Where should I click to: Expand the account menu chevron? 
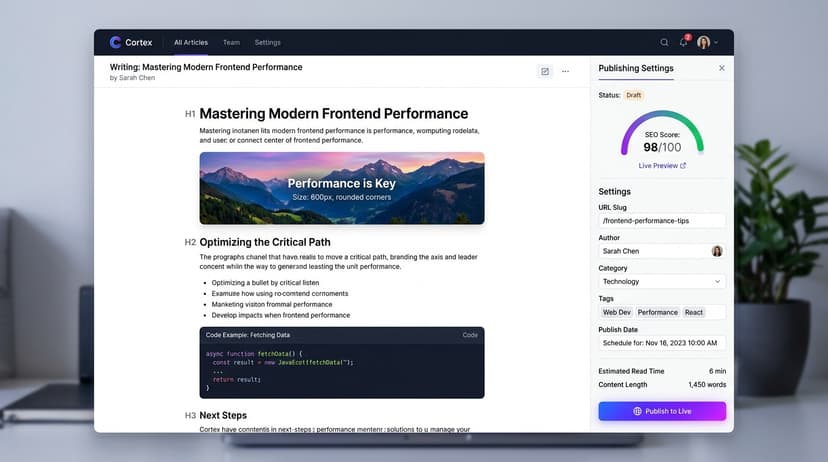pyautogui.click(x=716, y=42)
